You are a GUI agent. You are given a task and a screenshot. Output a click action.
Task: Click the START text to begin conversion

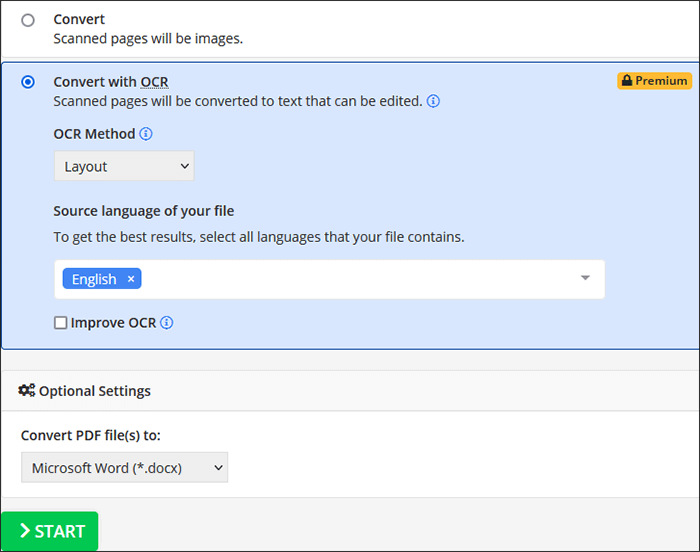click(x=60, y=532)
